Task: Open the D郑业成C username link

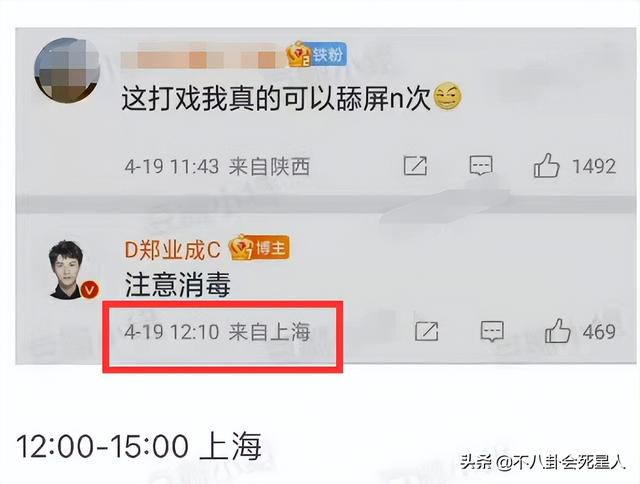Action: click(173, 249)
